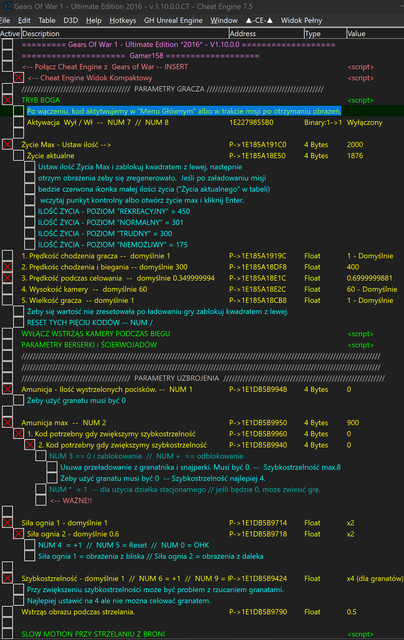Open the Hotkeys menu
This screenshot has height=640, width=404.
click(x=122, y=20)
